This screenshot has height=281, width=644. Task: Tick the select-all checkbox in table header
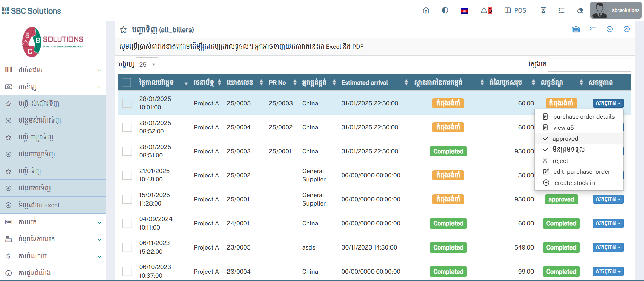click(x=126, y=83)
